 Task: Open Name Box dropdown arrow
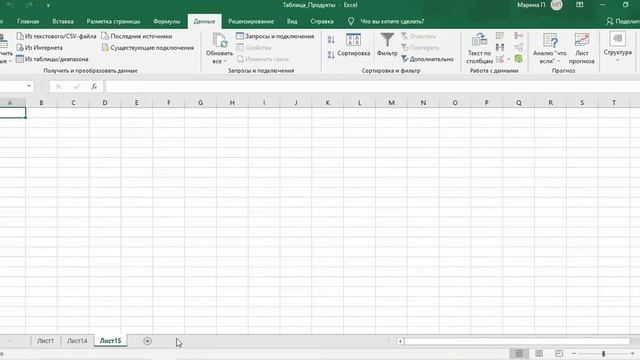coord(29,86)
